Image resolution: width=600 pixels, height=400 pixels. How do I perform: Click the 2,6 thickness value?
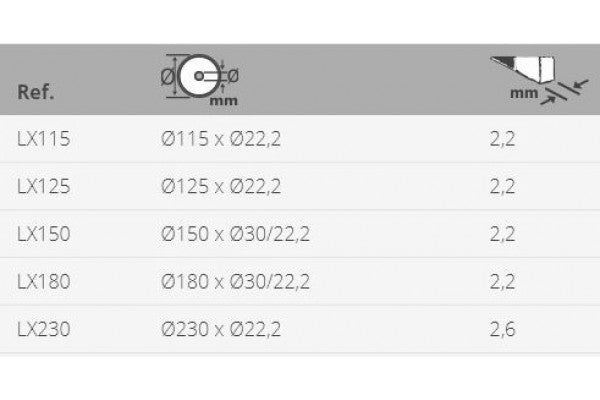coord(502,330)
